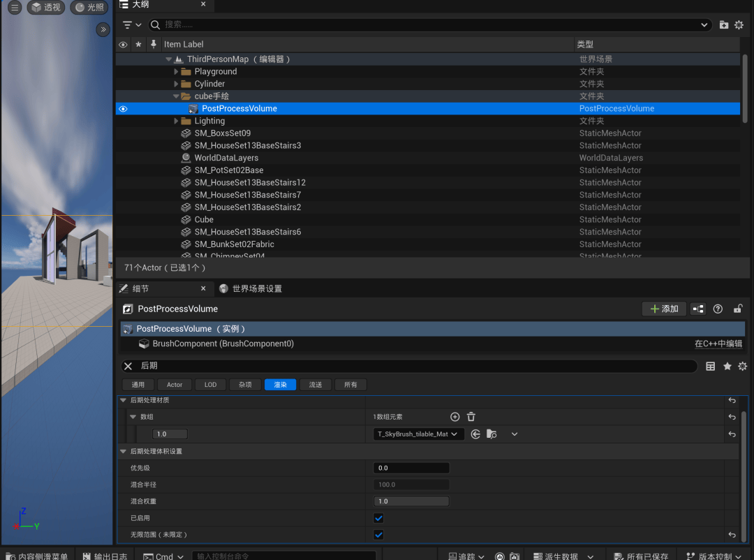Open the Blueprint/add script icon beside Add
The image size is (754, 560).
[698, 309]
